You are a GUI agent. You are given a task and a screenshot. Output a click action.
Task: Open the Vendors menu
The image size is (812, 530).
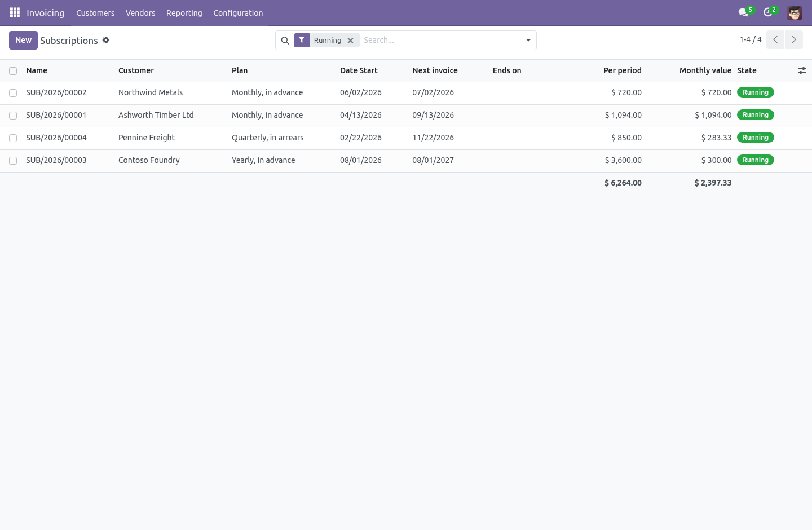(x=140, y=13)
